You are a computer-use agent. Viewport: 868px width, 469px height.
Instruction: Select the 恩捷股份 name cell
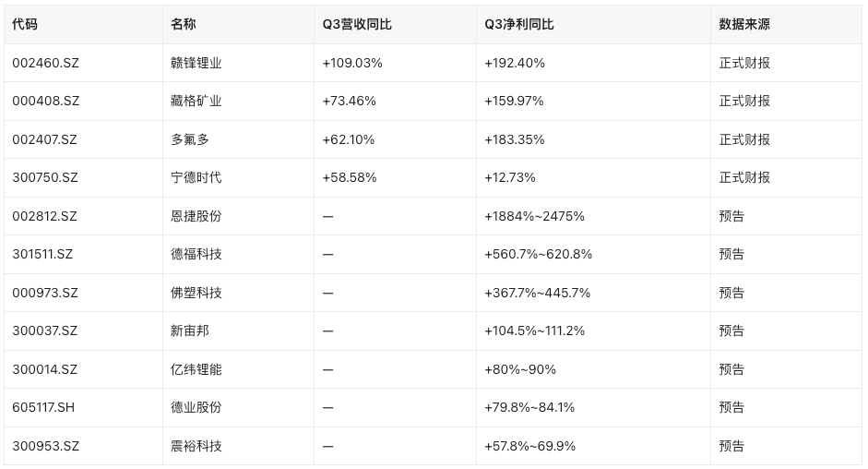196,216
